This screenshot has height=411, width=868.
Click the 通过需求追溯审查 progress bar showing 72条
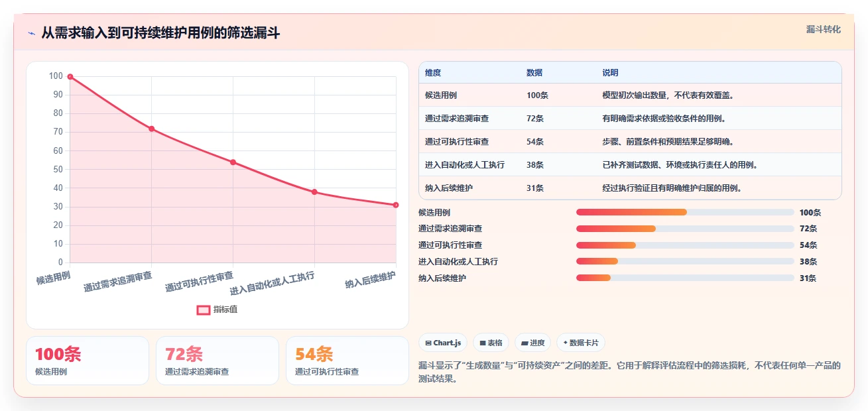[685, 229]
